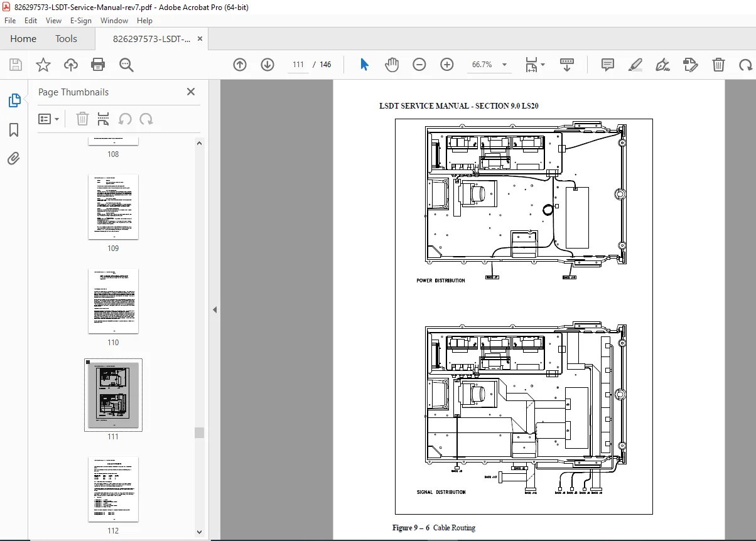Open the Attachments paperclip panel

pyautogui.click(x=14, y=158)
